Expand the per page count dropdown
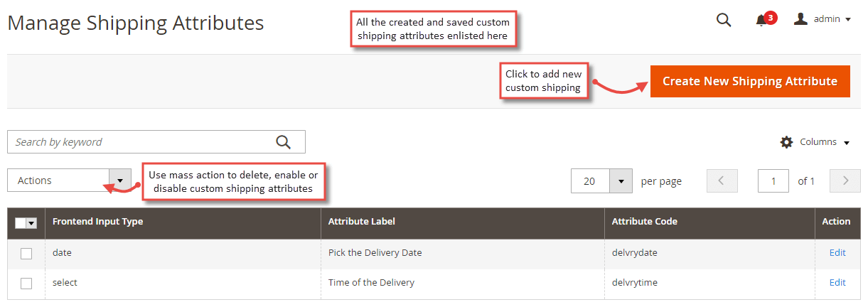 tap(601, 181)
